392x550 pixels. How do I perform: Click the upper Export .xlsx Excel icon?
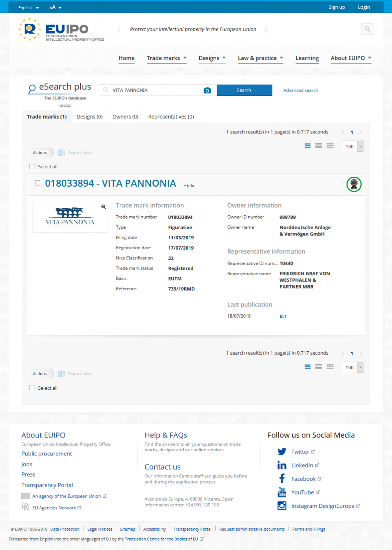[x=62, y=153]
